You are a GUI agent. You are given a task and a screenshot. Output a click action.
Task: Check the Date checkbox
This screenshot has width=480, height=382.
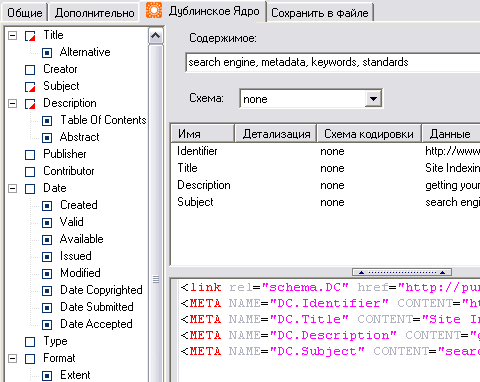pos(30,189)
